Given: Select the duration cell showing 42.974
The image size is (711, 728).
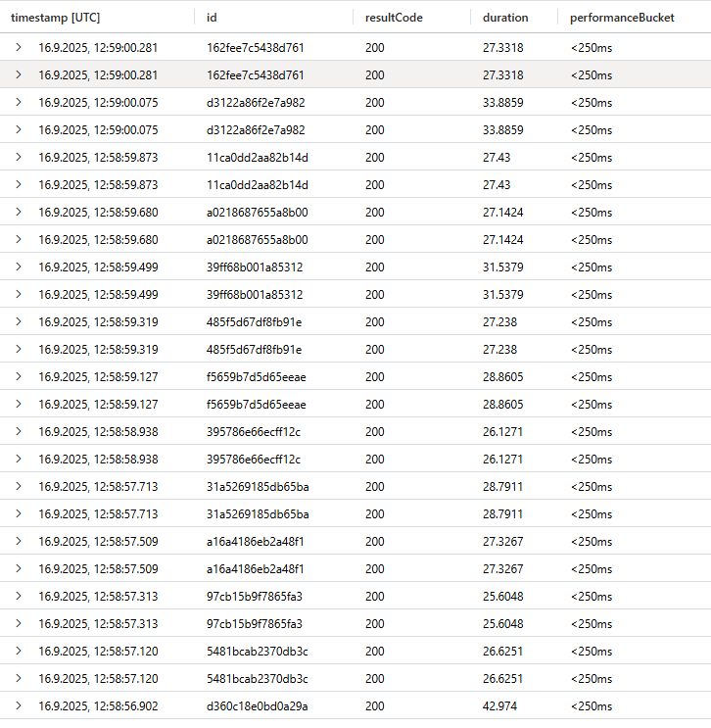Looking at the screenshot, I should coord(499,706).
